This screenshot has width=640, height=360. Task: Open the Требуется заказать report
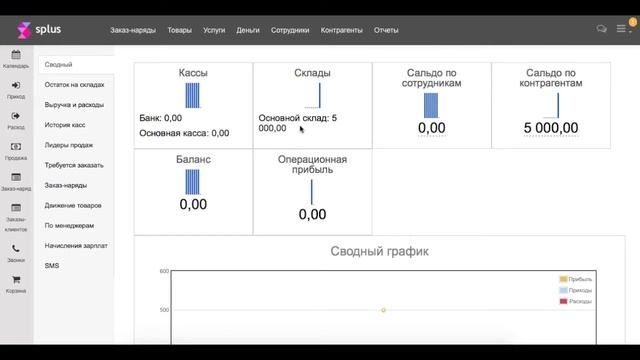point(74,165)
